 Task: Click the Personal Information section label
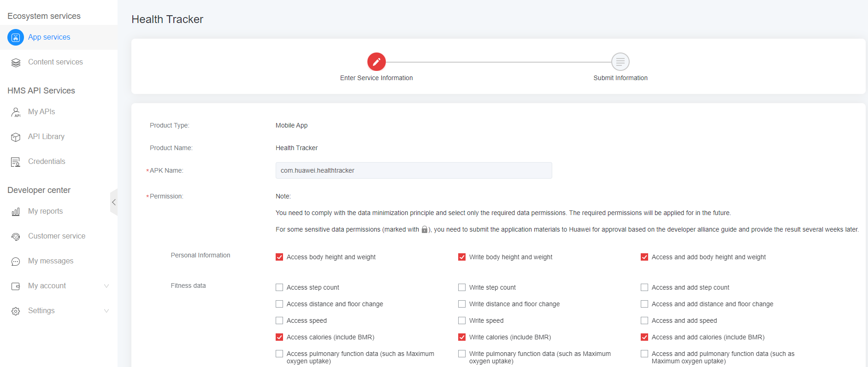tap(201, 255)
